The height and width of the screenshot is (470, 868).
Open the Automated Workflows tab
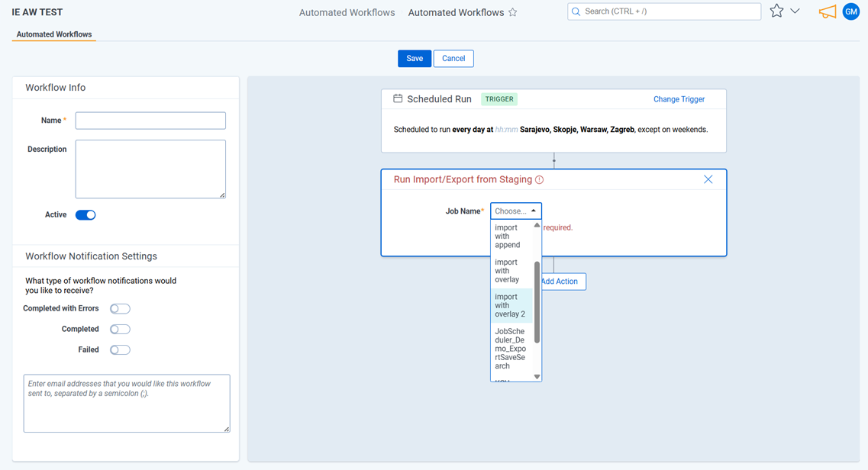coord(54,34)
